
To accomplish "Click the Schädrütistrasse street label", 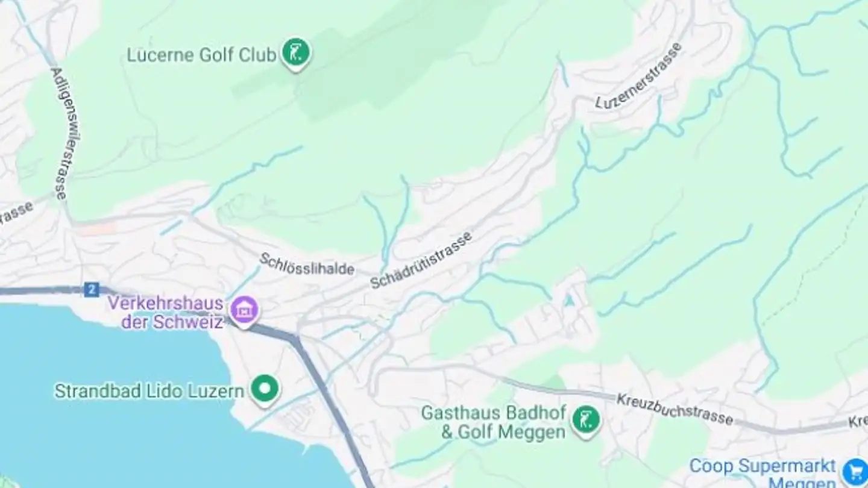I will click(x=421, y=261).
